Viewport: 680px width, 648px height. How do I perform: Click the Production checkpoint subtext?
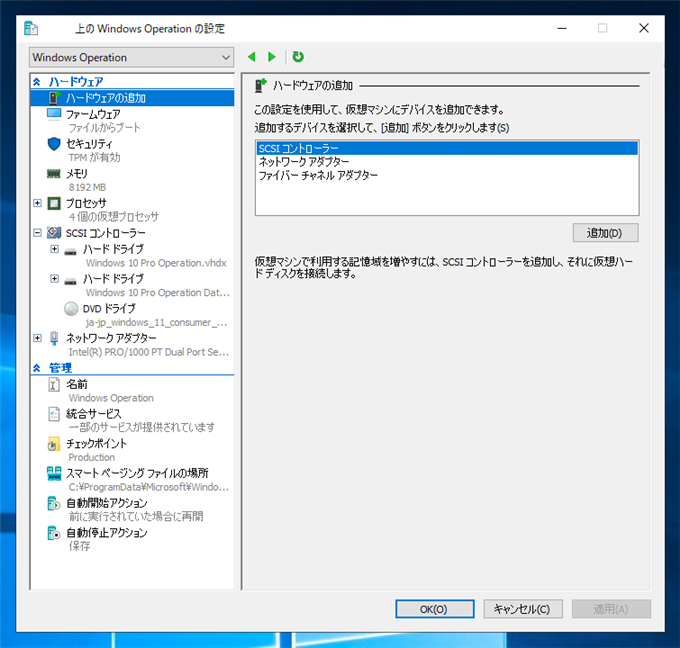(x=92, y=457)
